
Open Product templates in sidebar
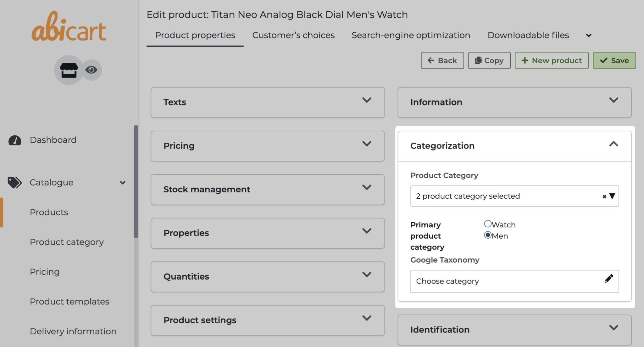click(x=69, y=301)
